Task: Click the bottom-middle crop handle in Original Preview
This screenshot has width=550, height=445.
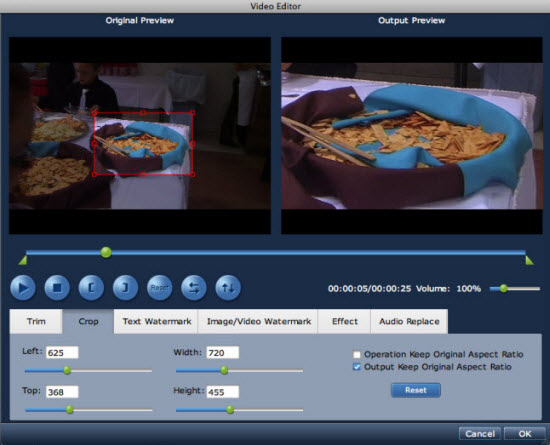Action: 143,174
